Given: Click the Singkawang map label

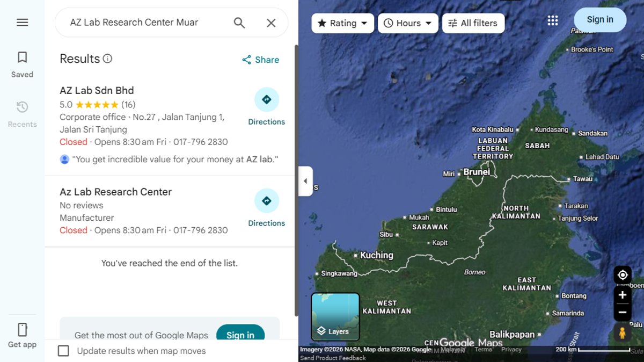Looking at the screenshot, I should coord(339,273).
